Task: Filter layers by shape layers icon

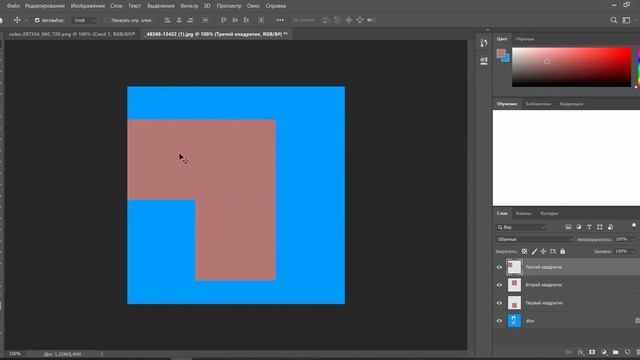Action: click(600, 227)
